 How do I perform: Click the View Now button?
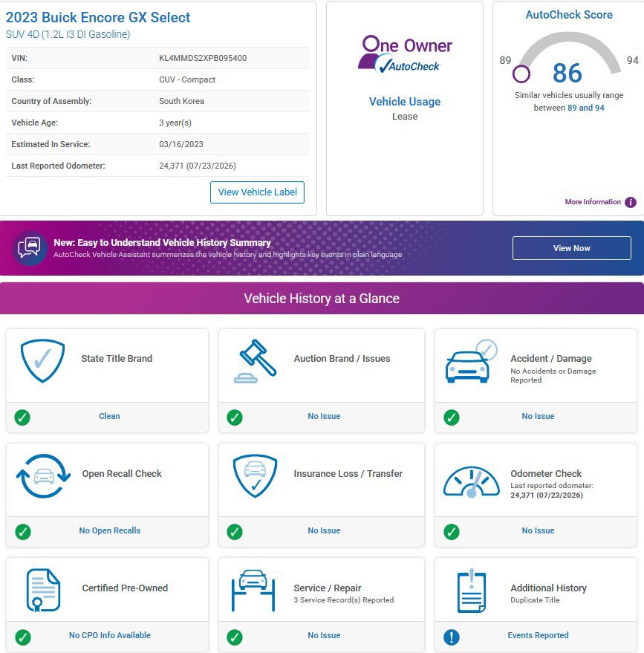(571, 248)
